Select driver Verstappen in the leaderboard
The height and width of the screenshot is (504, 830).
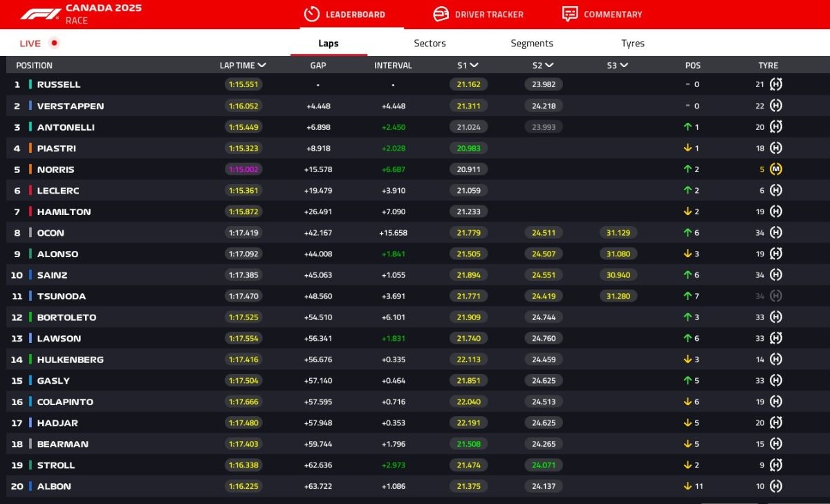point(70,106)
